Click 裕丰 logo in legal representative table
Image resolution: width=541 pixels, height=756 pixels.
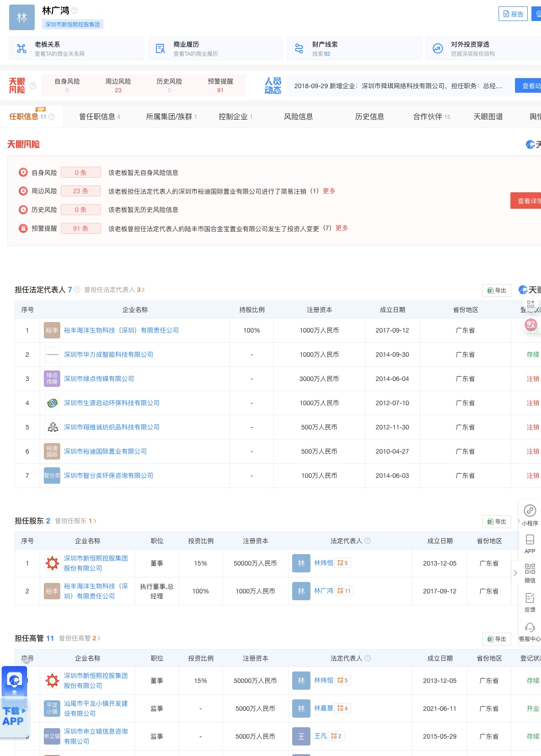point(52,330)
